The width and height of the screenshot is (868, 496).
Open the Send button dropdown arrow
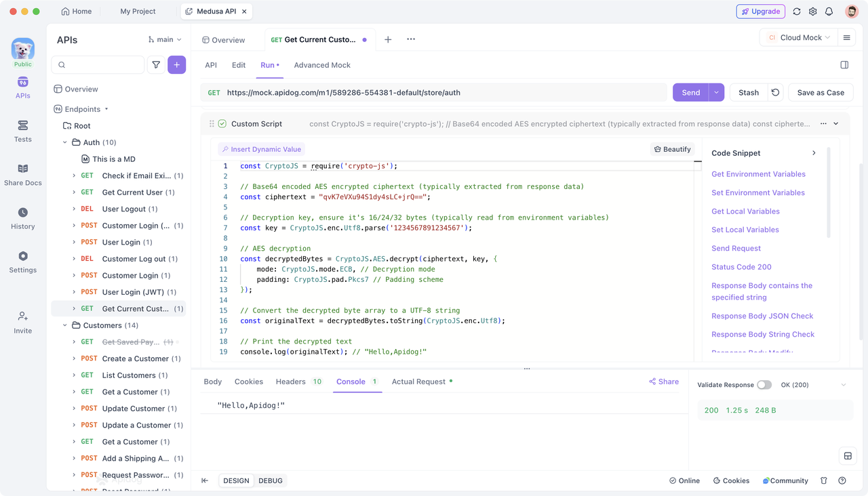pos(716,93)
